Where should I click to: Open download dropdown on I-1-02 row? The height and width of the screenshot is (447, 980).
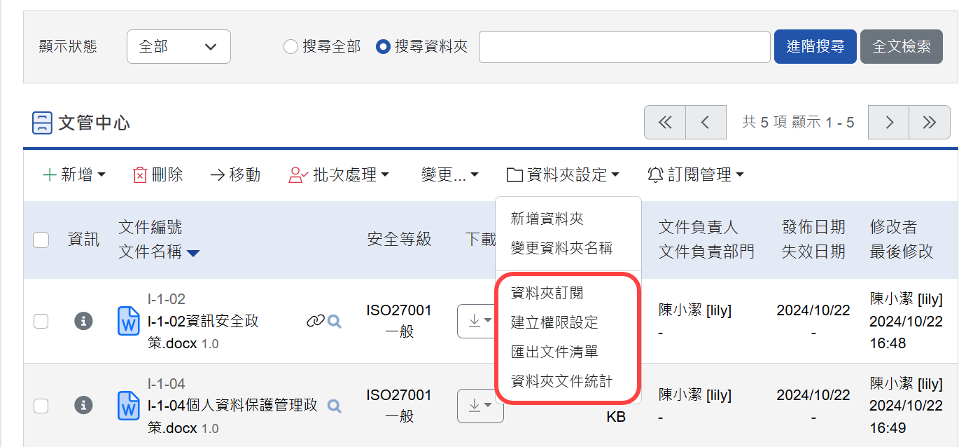[480, 321]
